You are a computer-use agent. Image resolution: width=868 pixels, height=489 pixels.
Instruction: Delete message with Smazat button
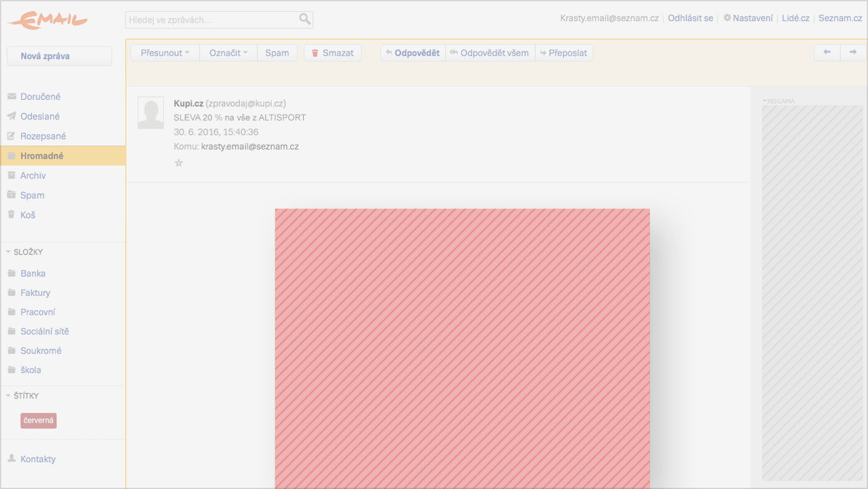pyautogui.click(x=332, y=53)
